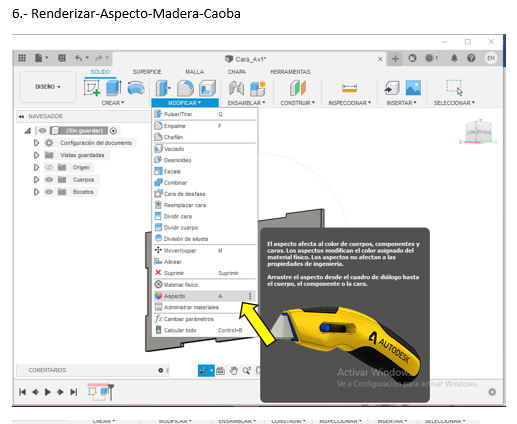Open job status clock icon

(x=429, y=58)
